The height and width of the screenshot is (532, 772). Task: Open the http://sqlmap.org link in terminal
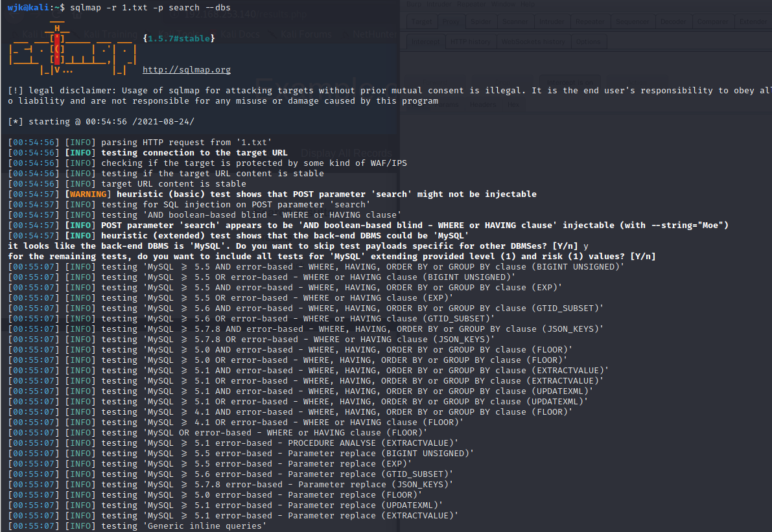(187, 70)
